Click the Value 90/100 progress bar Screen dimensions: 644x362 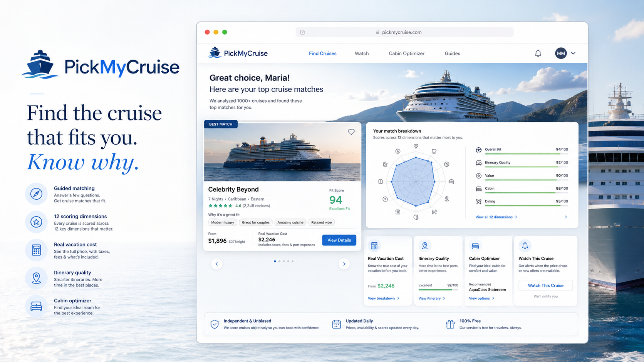(527, 180)
